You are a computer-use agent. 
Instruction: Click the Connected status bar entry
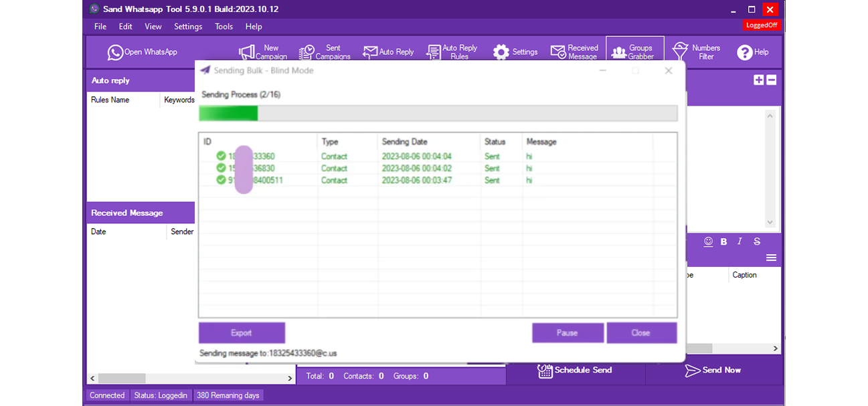107,395
